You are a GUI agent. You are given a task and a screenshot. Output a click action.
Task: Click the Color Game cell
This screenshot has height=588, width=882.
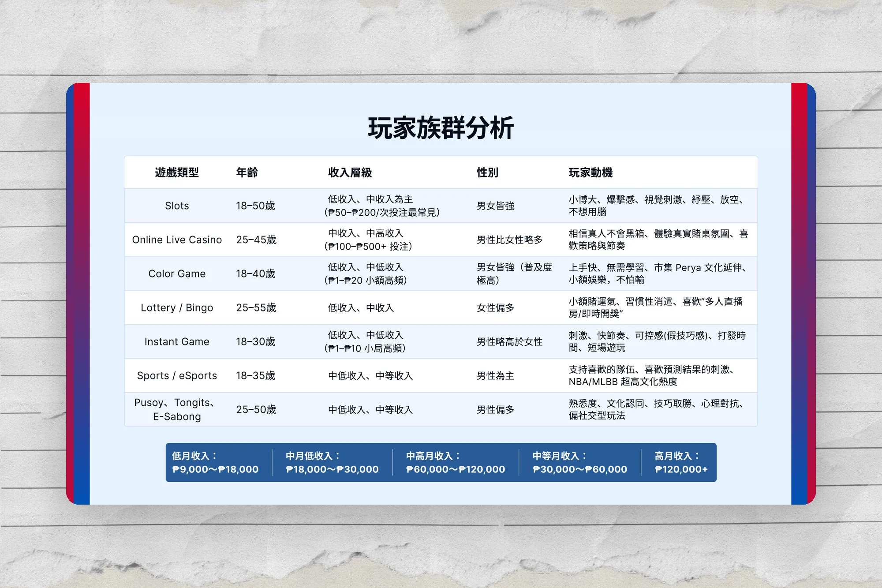tap(177, 274)
